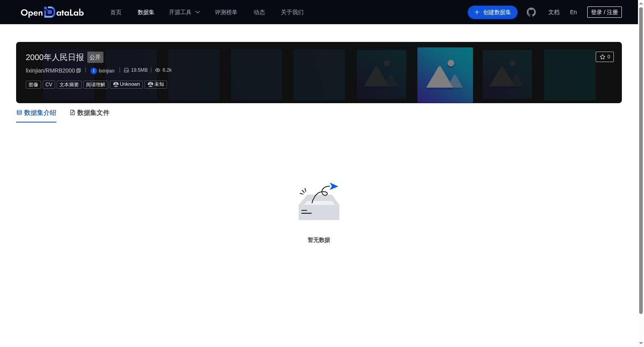Click the 阅读理解 tag
This screenshot has height=347, width=644.
click(96, 85)
